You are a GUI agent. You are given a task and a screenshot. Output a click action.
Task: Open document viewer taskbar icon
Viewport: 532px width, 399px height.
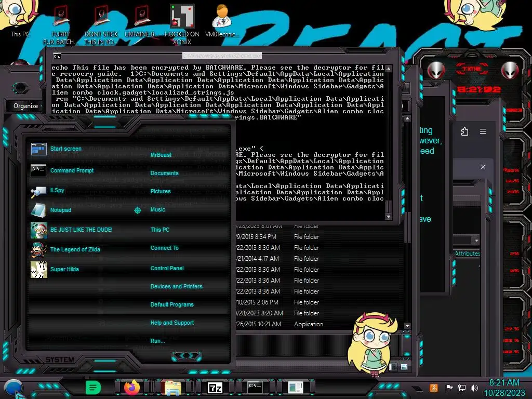point(296,388)
